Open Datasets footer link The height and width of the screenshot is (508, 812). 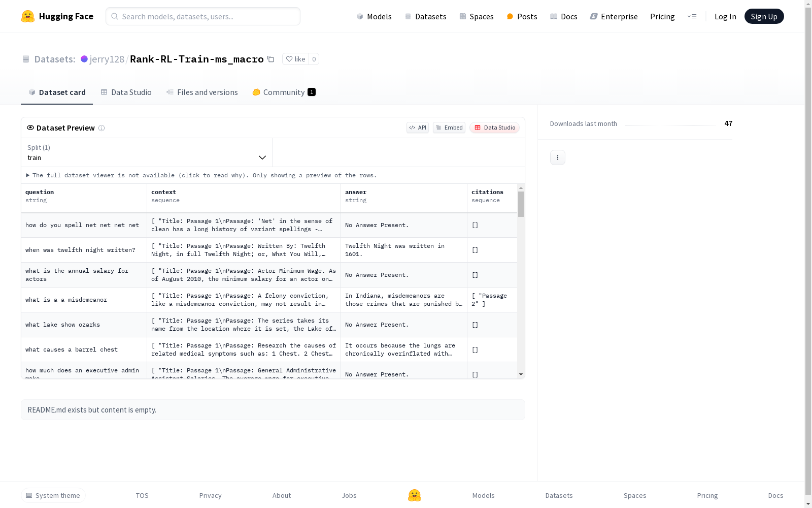pos(559,495)
